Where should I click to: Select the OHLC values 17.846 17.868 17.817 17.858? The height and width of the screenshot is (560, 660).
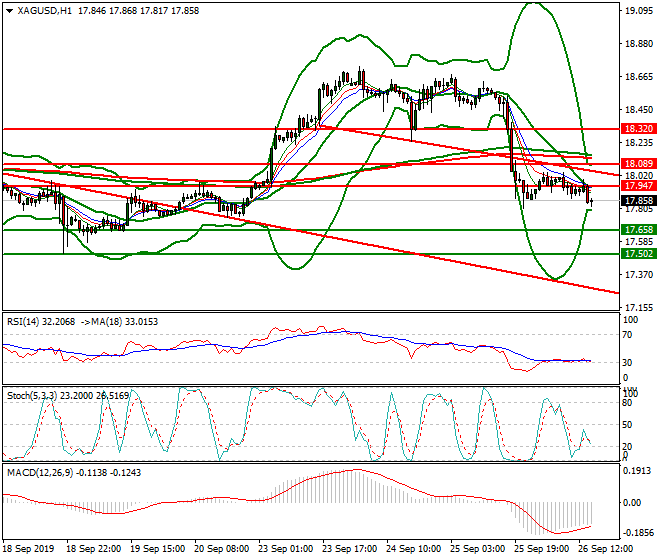[x=138, y=11]
